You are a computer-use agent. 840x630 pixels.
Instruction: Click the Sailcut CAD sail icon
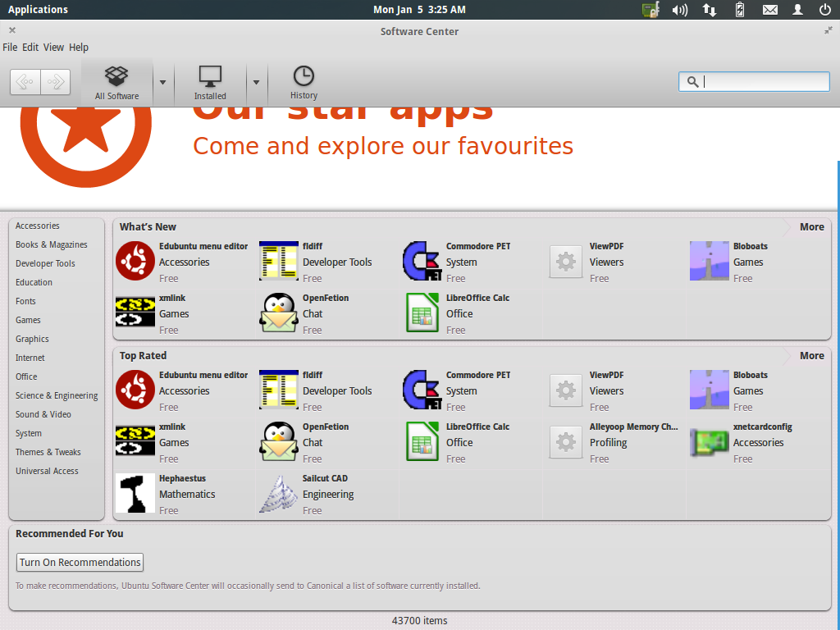click(x=279, y=493)
